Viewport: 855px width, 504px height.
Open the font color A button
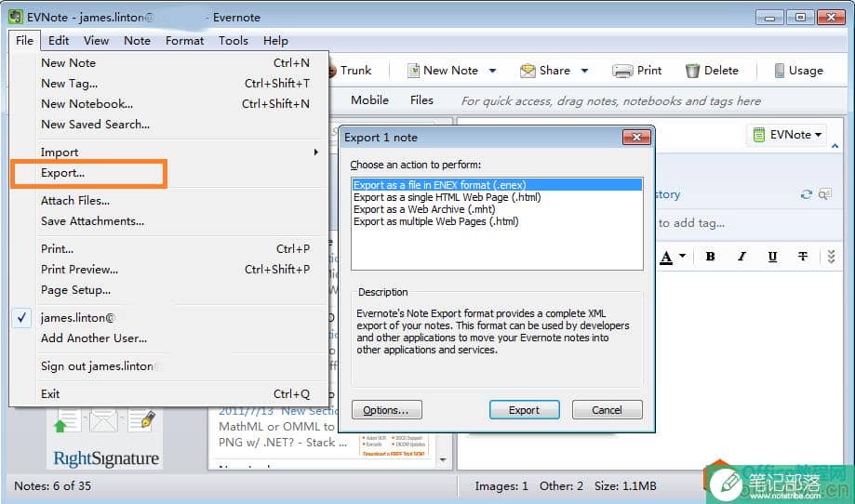[x=666, y=257]
